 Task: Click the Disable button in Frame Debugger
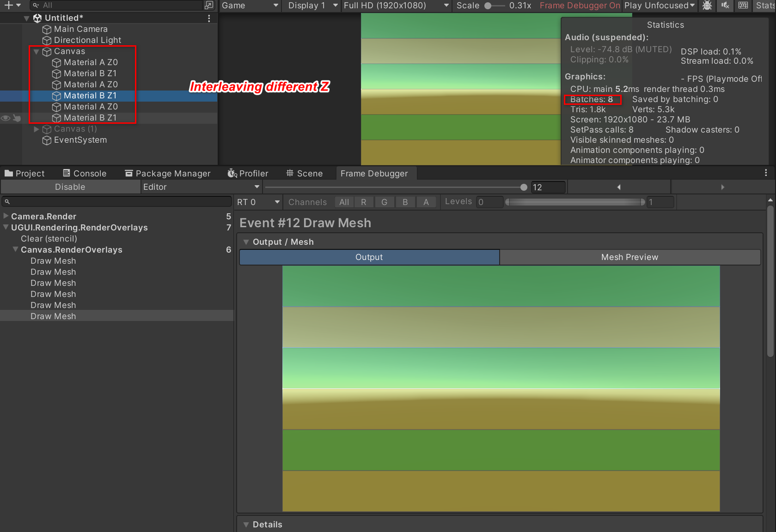click(70, 187)
